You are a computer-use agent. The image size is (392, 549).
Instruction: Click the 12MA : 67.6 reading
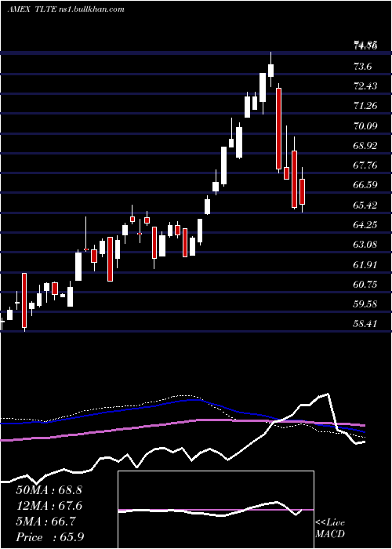[49, 506]
